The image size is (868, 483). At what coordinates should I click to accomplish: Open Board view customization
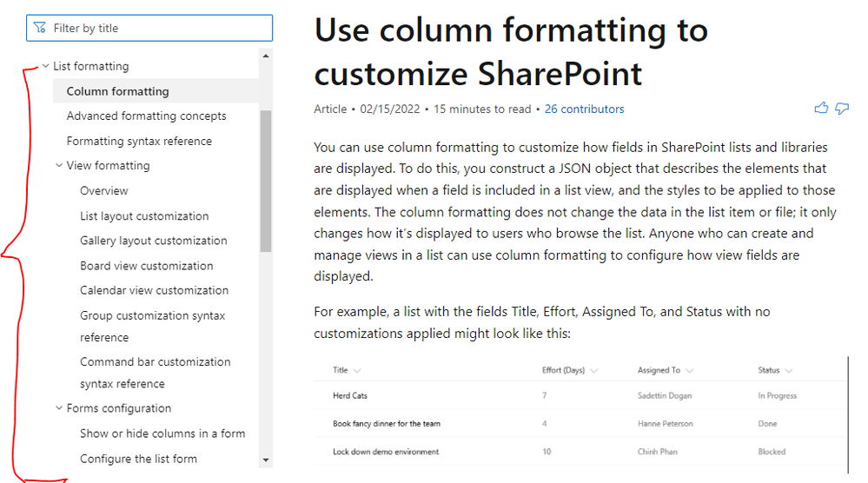point(146,266)
